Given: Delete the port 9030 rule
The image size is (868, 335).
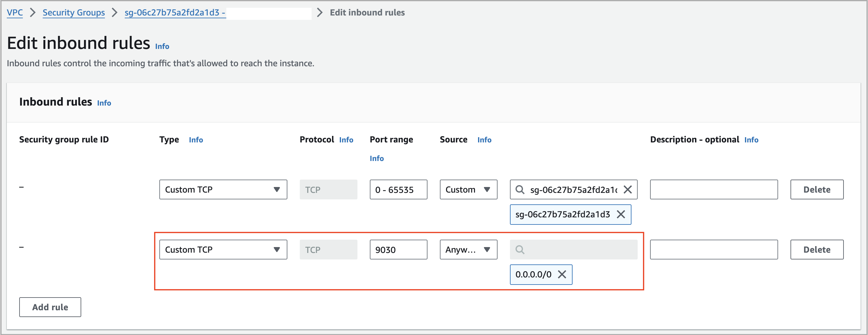Looking at the screenshot, I should (816, 250).
